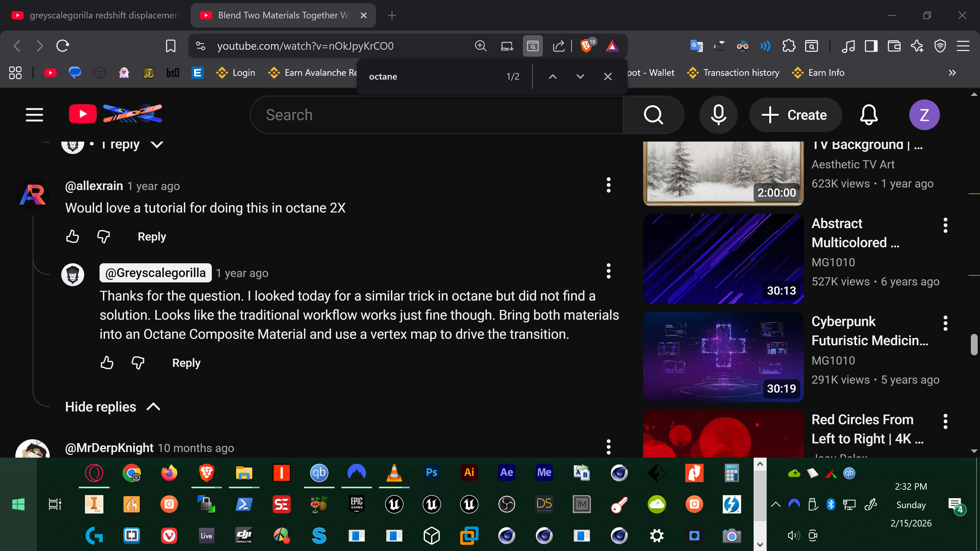Image resolution: width=980 pixels, height=551 pixels.
Task: Switch to the greyscalegorilla redshift displacement tab
Action: 95,15
